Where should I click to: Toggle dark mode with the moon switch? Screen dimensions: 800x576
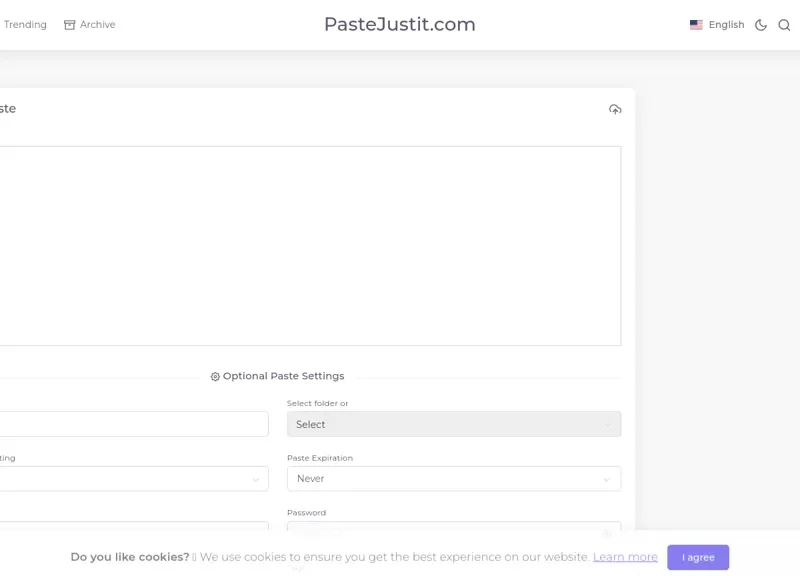tap(761, 25)
